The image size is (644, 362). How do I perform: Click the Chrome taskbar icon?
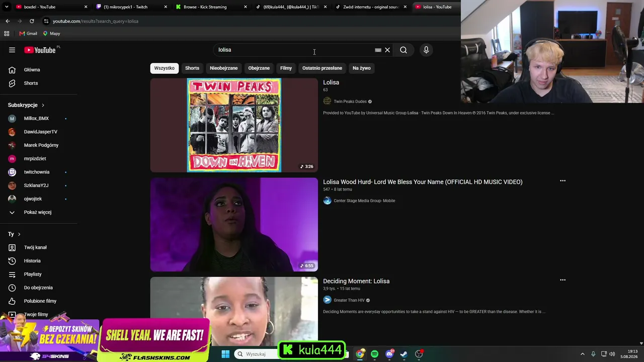tap(360, 354)
